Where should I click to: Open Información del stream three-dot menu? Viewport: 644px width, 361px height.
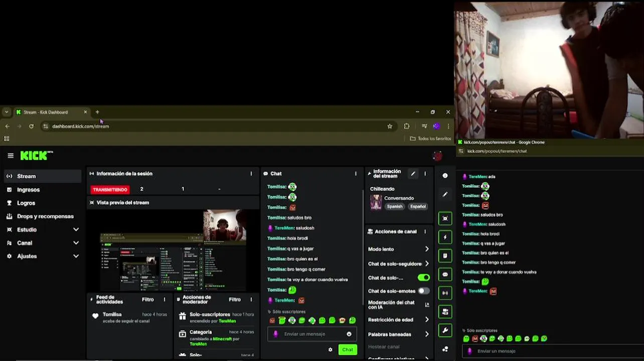[425, 174]
